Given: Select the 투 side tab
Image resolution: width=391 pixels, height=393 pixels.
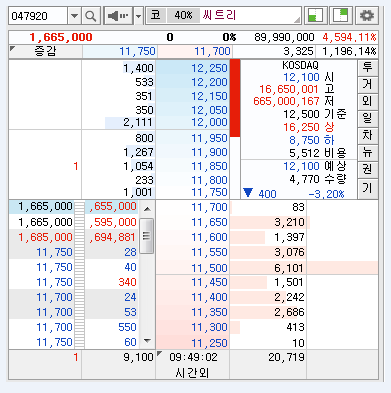Looking at the screenshot, I should 367,68.
